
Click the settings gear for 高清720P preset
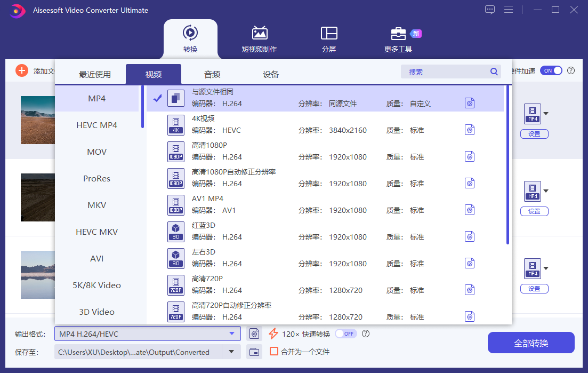point(469,290)
